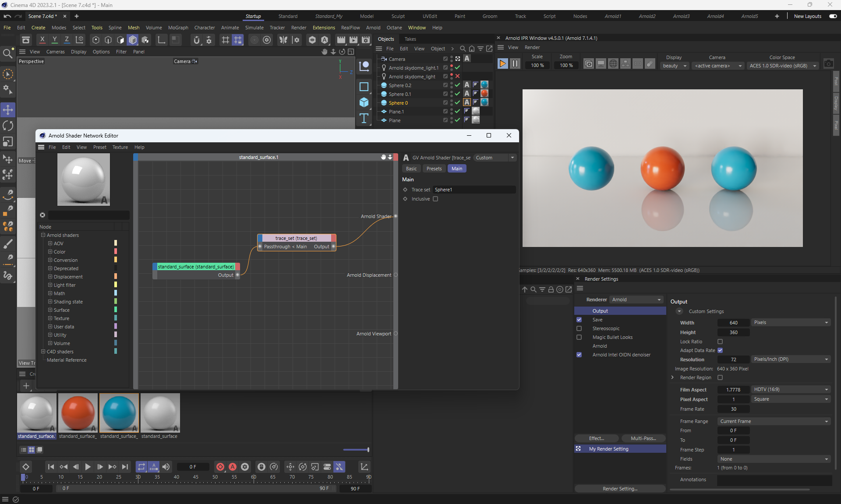This screenshot has width=841, height=504.
Task: Disable Arnold Intel OIDN denoiser checkbox
Action: 579,355
